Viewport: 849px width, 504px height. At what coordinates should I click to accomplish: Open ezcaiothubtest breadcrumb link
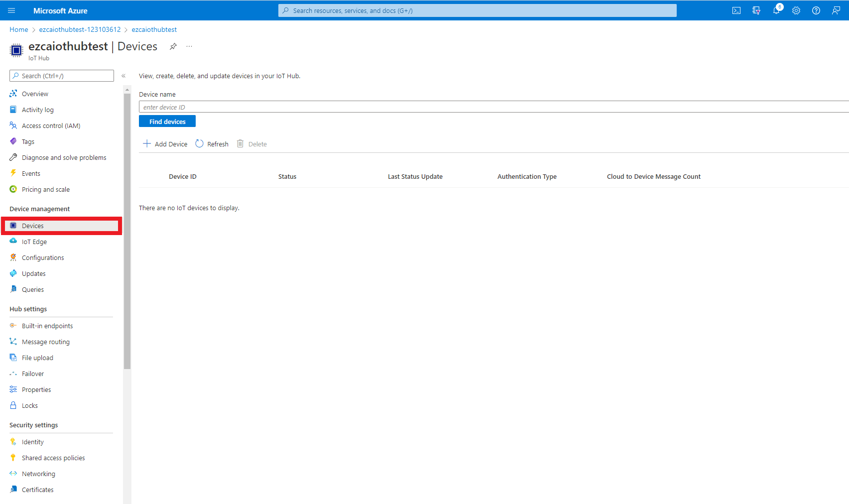click(154, 29)
